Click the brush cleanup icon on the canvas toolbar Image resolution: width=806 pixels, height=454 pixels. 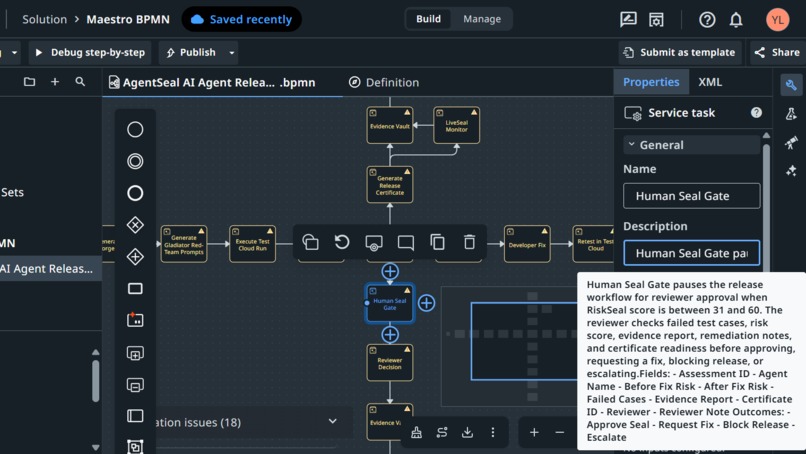[x=416, y=432]
